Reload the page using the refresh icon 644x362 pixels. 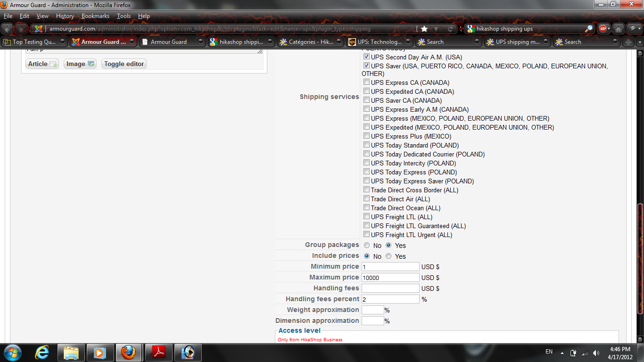tap(450, 29)
